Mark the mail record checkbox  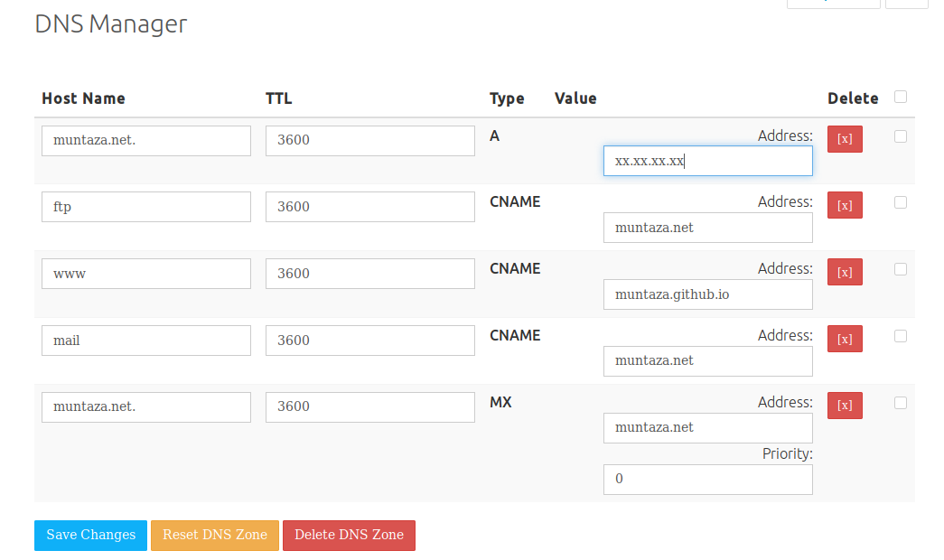pos(901,336)
